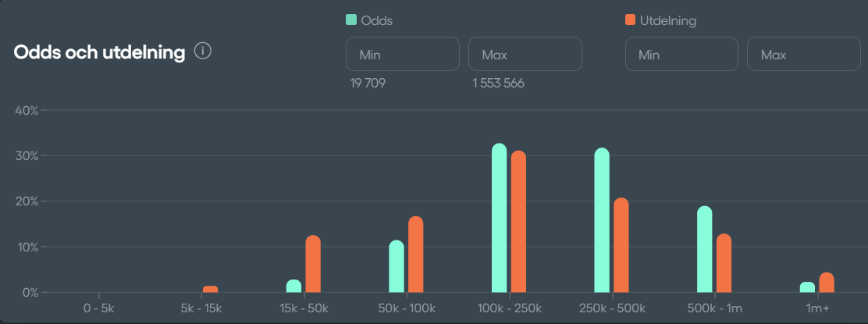Select the orange Utdelning bar for 15k - 50k
The image size is (868, 324).
pyautogui.click(x=313, y=264)
